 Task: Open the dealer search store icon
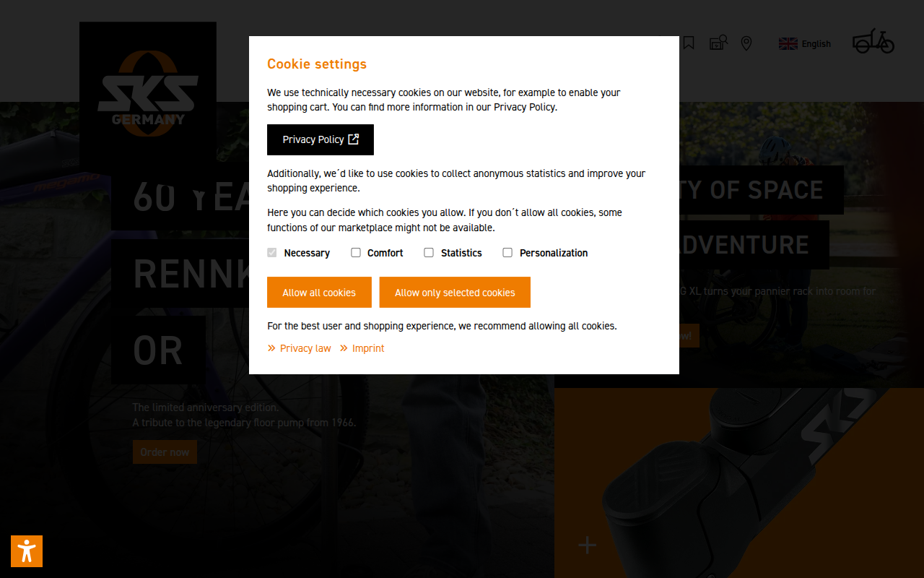click(718, 43)
